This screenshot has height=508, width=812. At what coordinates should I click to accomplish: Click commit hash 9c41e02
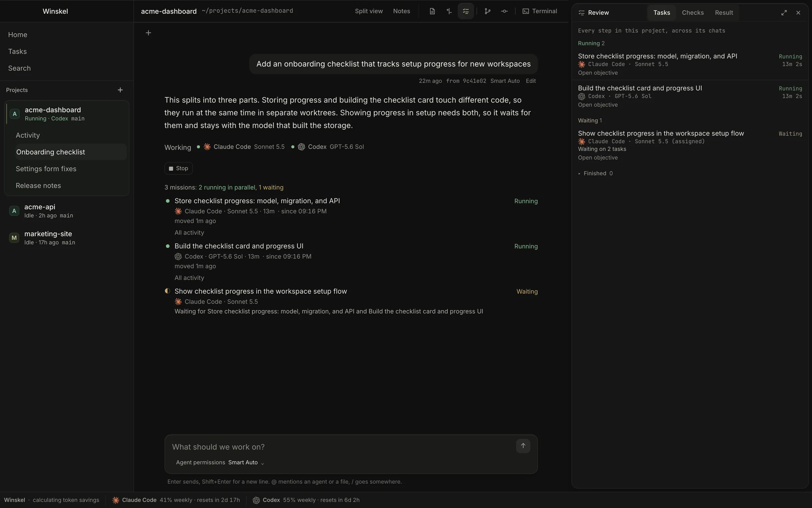pyautogui.click(x=474, y=81)
